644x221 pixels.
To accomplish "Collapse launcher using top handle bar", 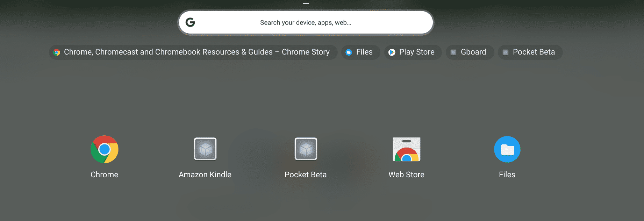I will 306,4.
